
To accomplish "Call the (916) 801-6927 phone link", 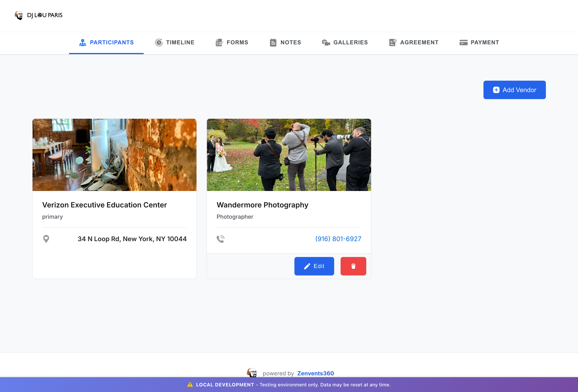I will (x=338, y=239).
